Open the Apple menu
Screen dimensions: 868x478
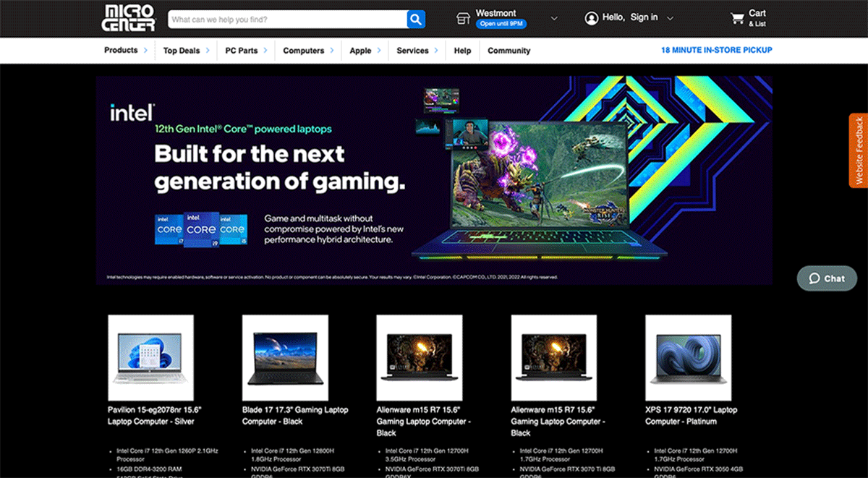point(360,51)
